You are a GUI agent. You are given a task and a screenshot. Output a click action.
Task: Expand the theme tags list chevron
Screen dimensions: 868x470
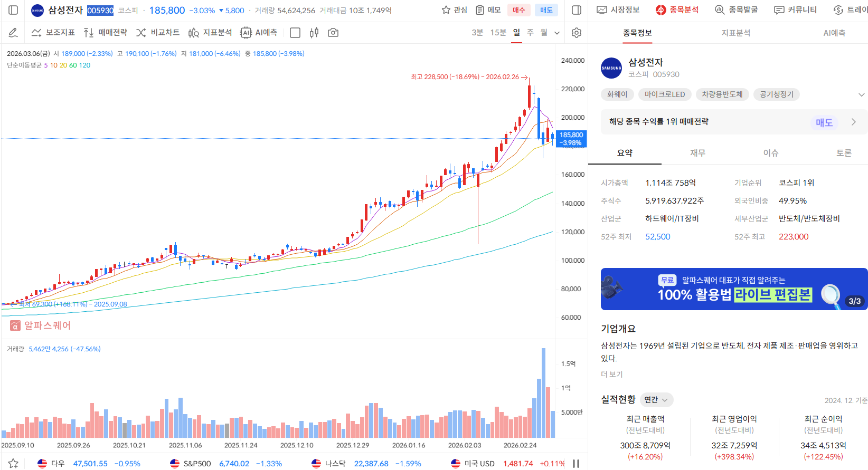(862, 95)
